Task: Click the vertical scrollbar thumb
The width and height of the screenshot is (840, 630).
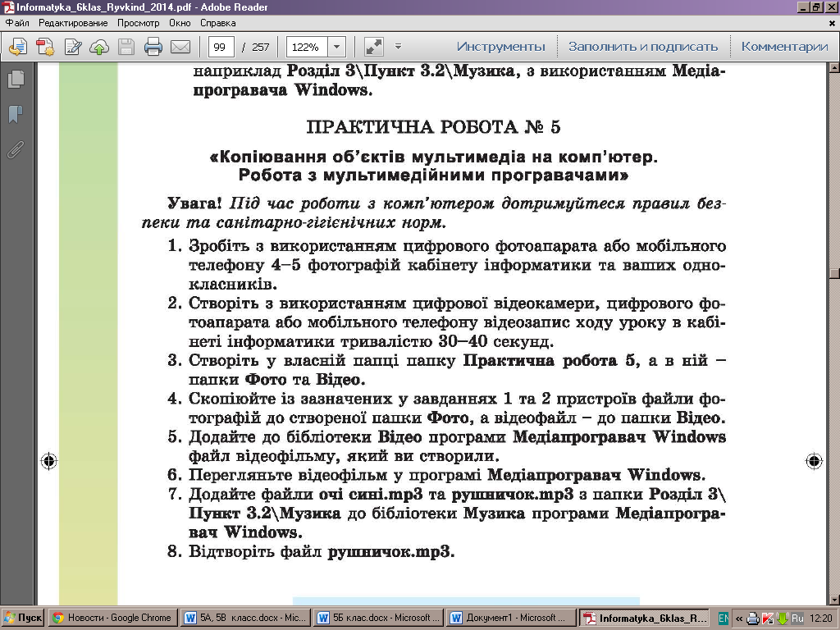Action: (834, 273)
